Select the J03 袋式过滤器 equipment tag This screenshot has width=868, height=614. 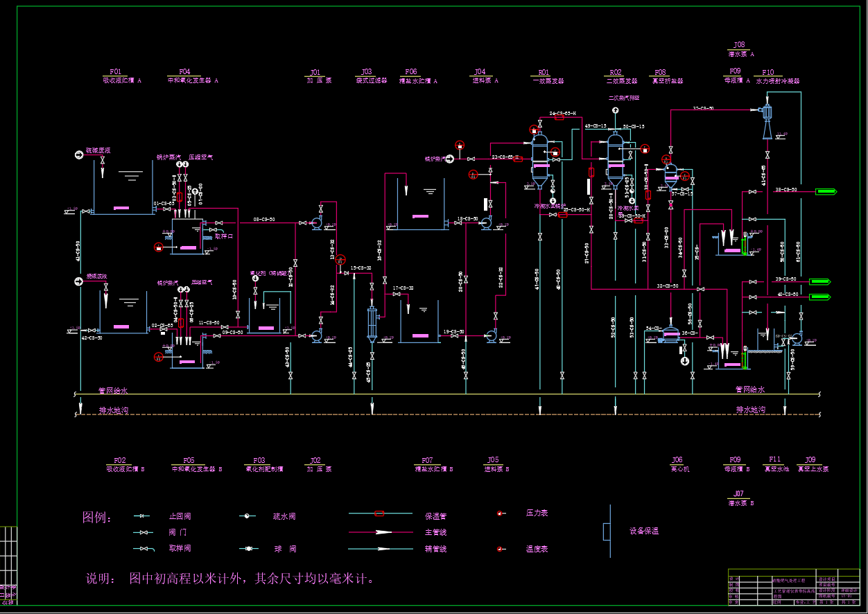tap(371, 76)
